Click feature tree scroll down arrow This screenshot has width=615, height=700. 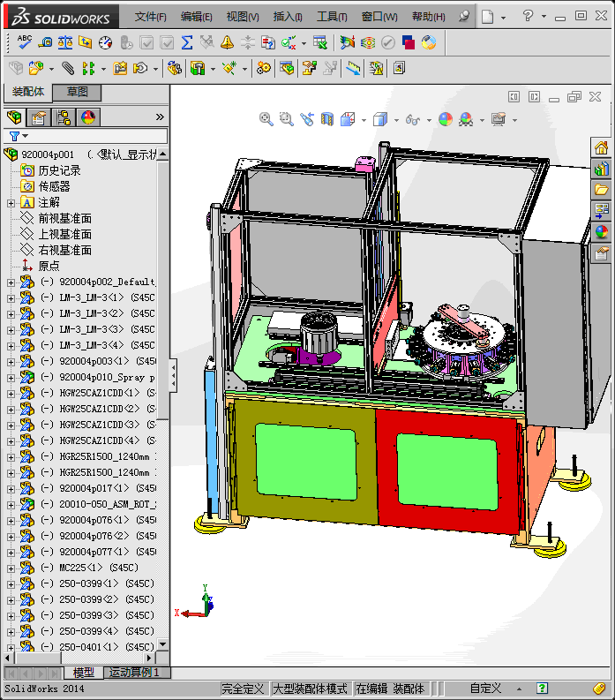(163, 644)
